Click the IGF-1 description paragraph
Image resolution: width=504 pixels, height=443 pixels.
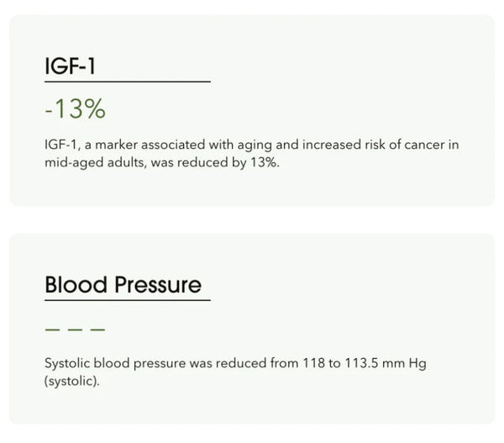pos(252,154)
